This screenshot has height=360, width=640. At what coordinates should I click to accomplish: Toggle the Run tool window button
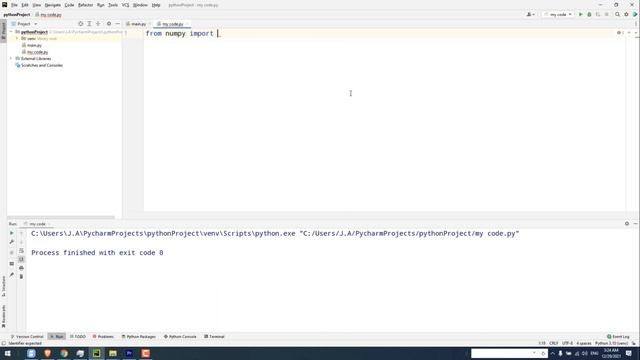56,337
